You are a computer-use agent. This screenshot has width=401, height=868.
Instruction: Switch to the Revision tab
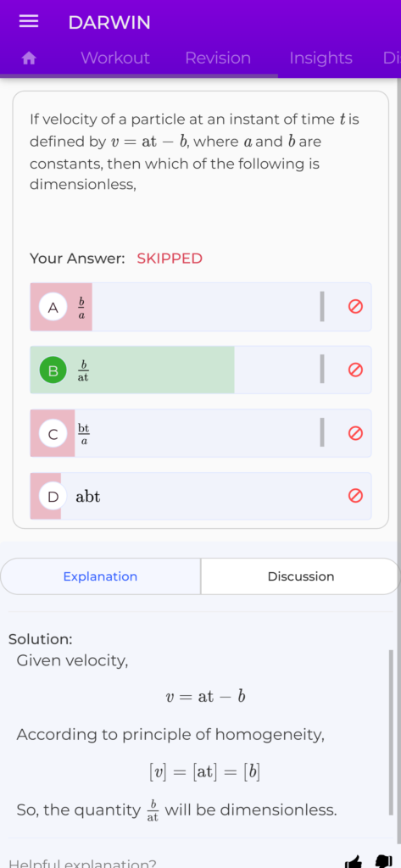click(218, 58)
